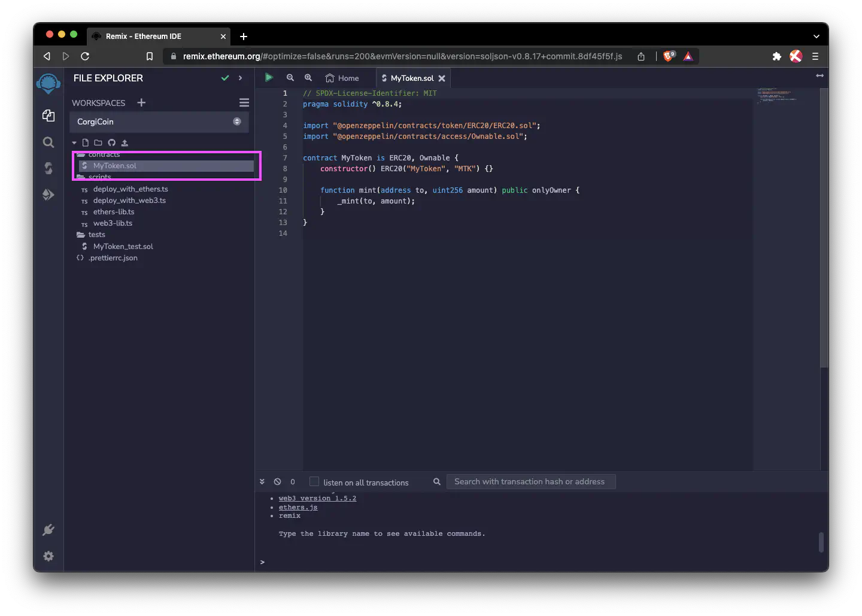Open the File Explorer plugin icon

[x=48, y=116]
